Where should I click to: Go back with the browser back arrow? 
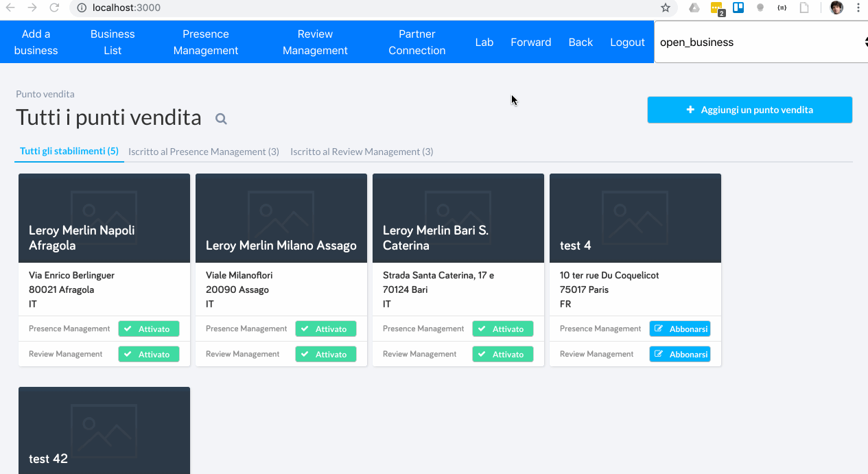(10, 8)
